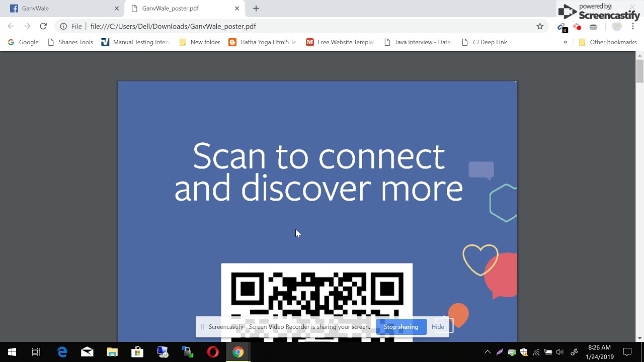This screenshot has height=362, width=644.
Task: Close the GanvWale_poster.pdf tab
Action: [237, 9]
